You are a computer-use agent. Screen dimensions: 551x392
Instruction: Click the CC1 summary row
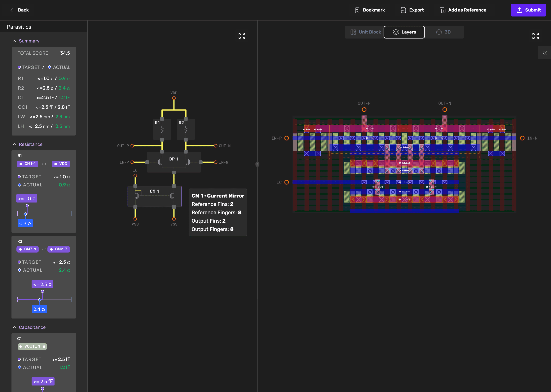(44, 107)
